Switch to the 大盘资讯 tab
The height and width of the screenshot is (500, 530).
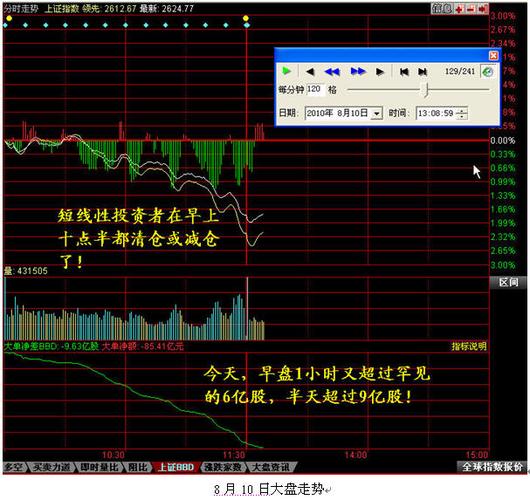(x=271, y=467)
